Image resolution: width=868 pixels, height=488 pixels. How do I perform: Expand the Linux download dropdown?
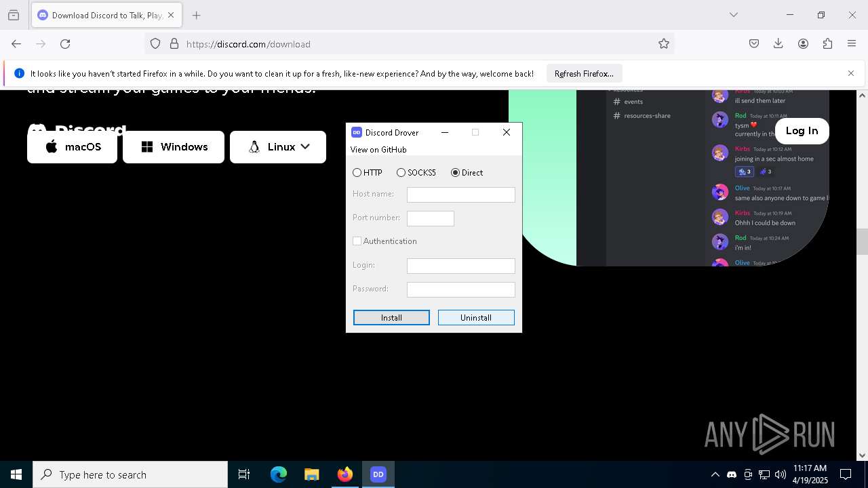click(x=278, y=147)
